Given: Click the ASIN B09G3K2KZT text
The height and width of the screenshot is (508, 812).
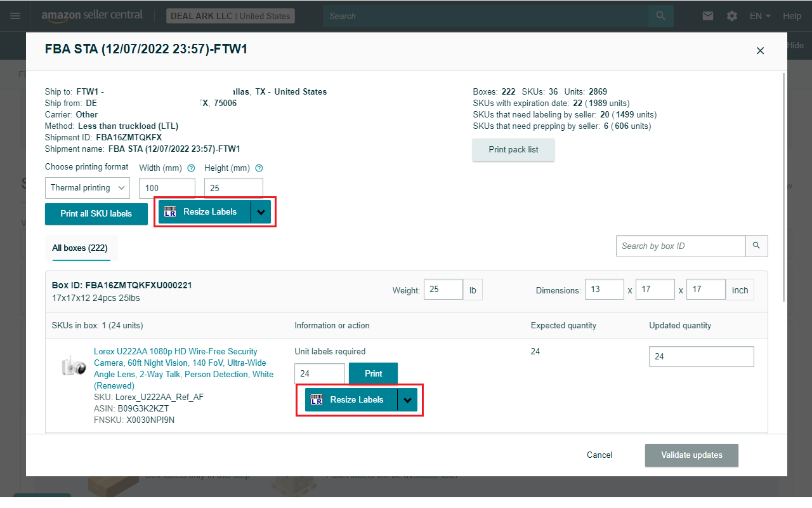Looking at the screenshot, I should tap(131, 409).
